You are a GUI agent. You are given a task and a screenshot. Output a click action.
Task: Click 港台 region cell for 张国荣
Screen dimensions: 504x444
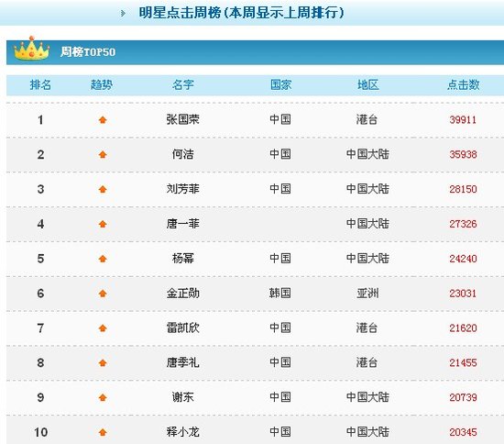pos(367,119)
